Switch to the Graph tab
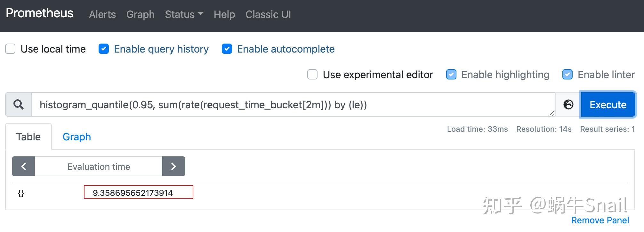This screenshot has height=232, width=644. (x=77, y=137)
